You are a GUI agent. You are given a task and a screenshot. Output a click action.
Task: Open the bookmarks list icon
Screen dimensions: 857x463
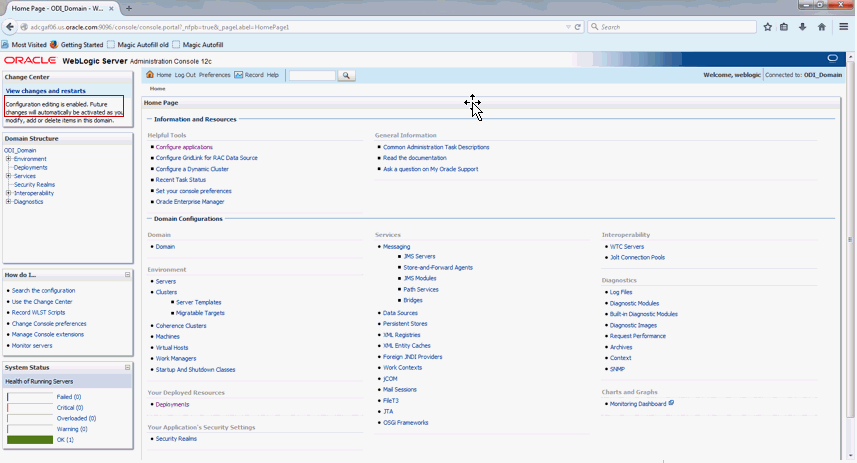coord(784,27)
